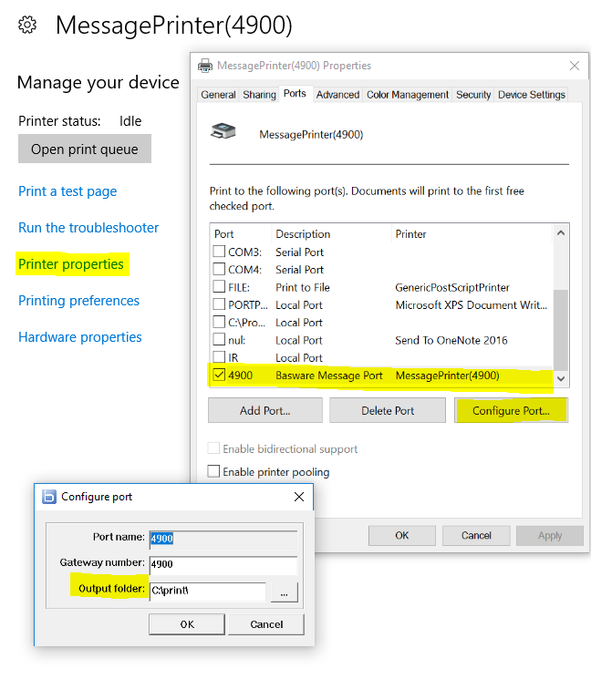Switch to the Sharing tab
Viewport: 591px width, 700px height.
click(260, 95)
